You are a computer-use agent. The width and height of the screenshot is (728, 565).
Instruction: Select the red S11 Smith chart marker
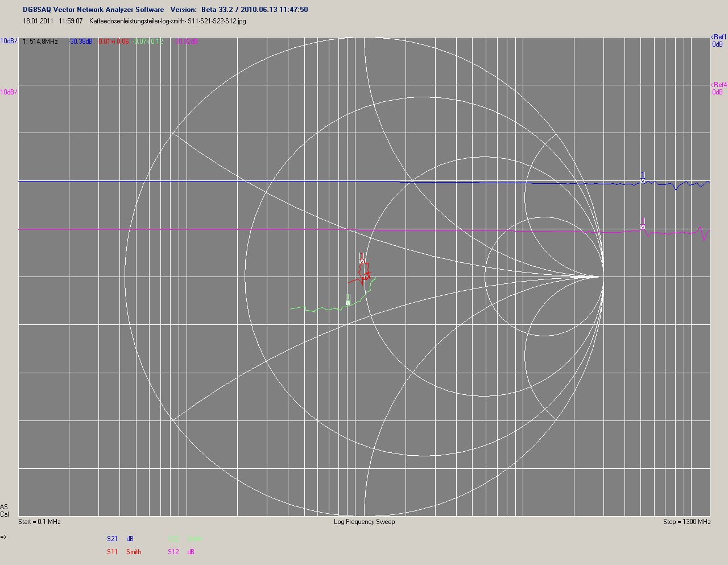coord(362,259)
